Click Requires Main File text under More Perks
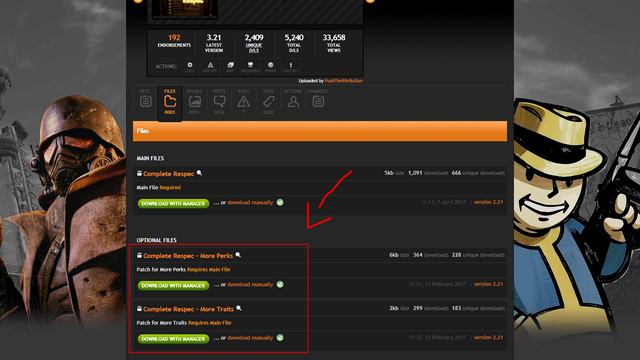Screen dimensions: 640x360 click(x=209, y=270)
